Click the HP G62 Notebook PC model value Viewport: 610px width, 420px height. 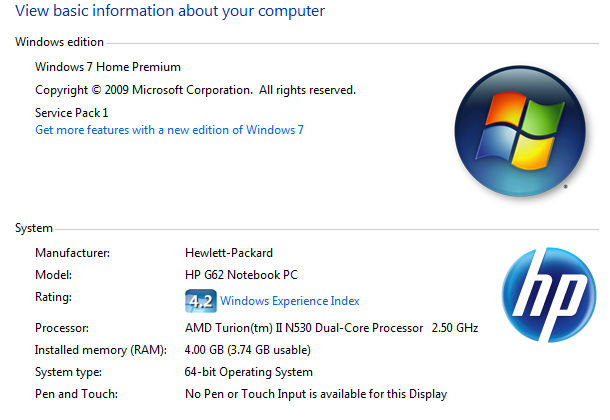241,275
